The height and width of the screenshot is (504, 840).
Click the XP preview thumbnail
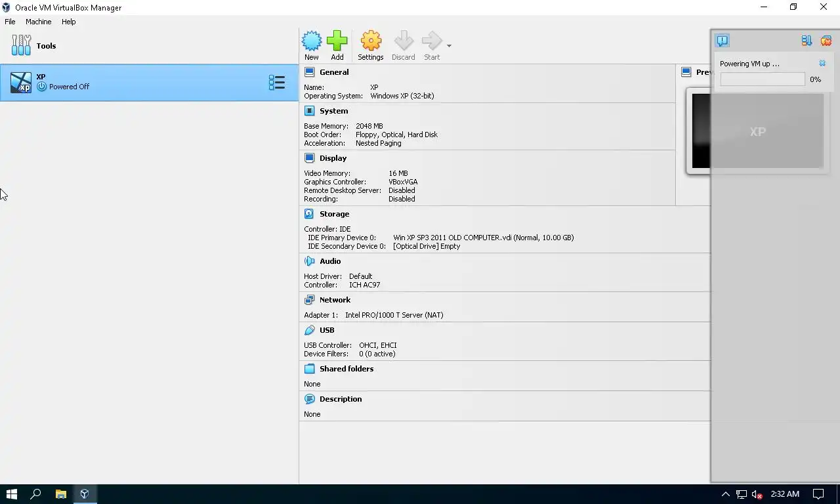pyautogui.click(x=757, y=131)
